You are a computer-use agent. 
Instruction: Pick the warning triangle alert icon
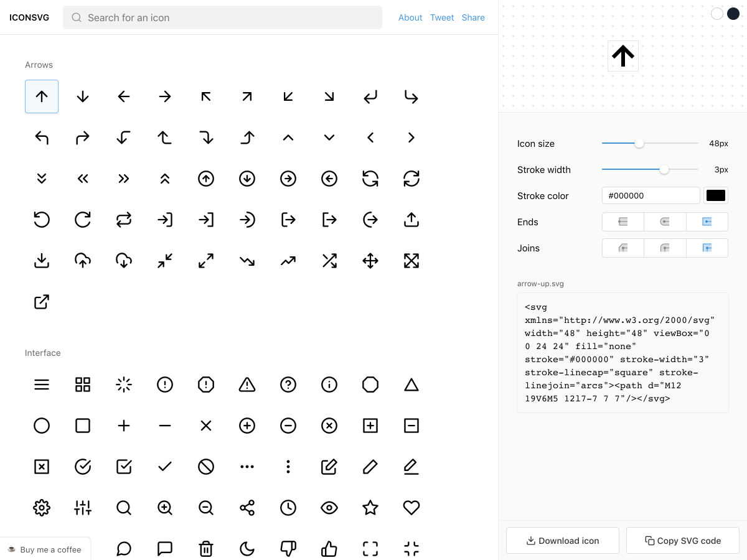coord(247,385)
